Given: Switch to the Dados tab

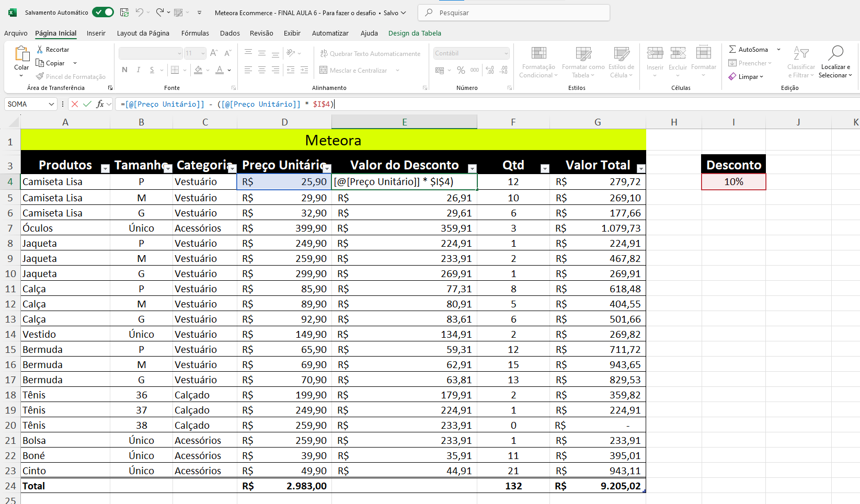Looking at the screenshot, I should tap(230, 33).
